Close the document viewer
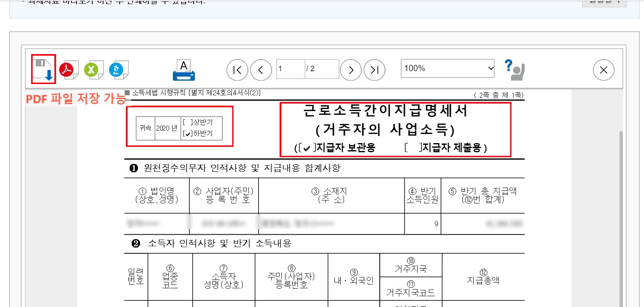Viewport: 644px width, 307px height. [603, 70]
